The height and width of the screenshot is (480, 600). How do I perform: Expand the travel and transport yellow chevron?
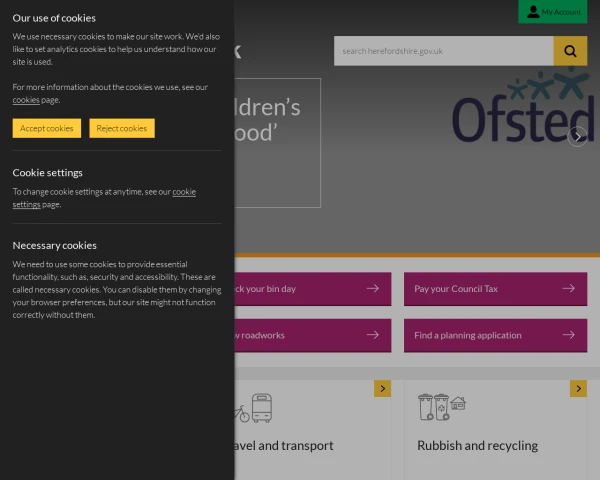tap(382, 388)
